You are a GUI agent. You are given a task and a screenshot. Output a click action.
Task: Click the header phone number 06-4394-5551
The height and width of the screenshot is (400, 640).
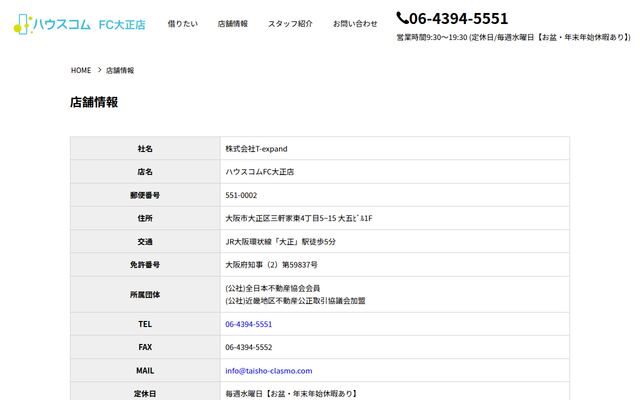pos(459,18)
